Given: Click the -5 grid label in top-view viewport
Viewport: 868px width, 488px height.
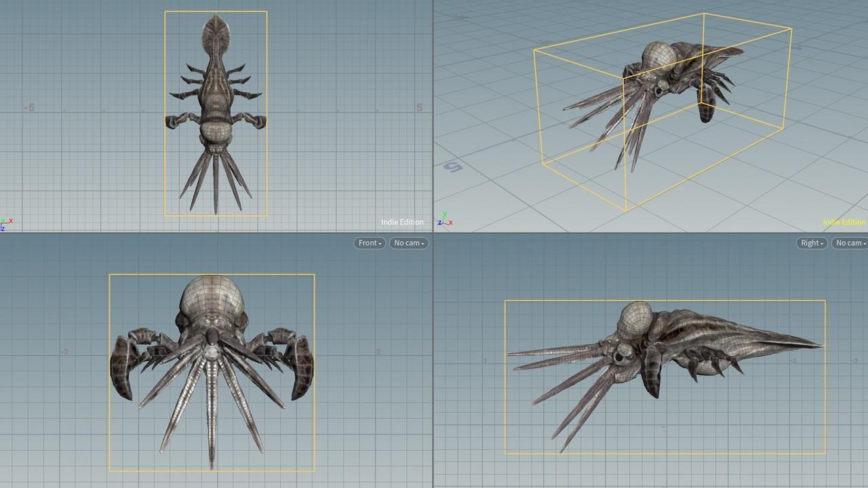Looking at the screenshot, I should (29, 107).
